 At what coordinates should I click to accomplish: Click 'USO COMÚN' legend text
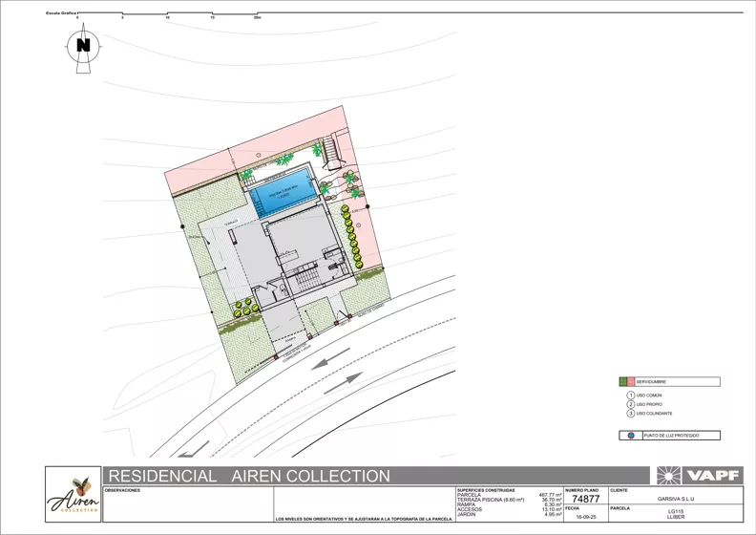tap(648, 396)
